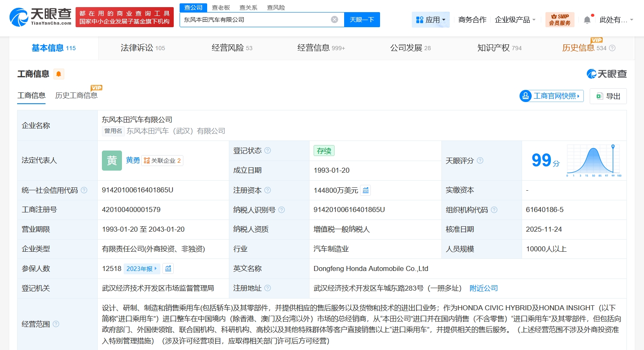Select the 查老板 search tab
644x350 pixels.
point(221,8)
